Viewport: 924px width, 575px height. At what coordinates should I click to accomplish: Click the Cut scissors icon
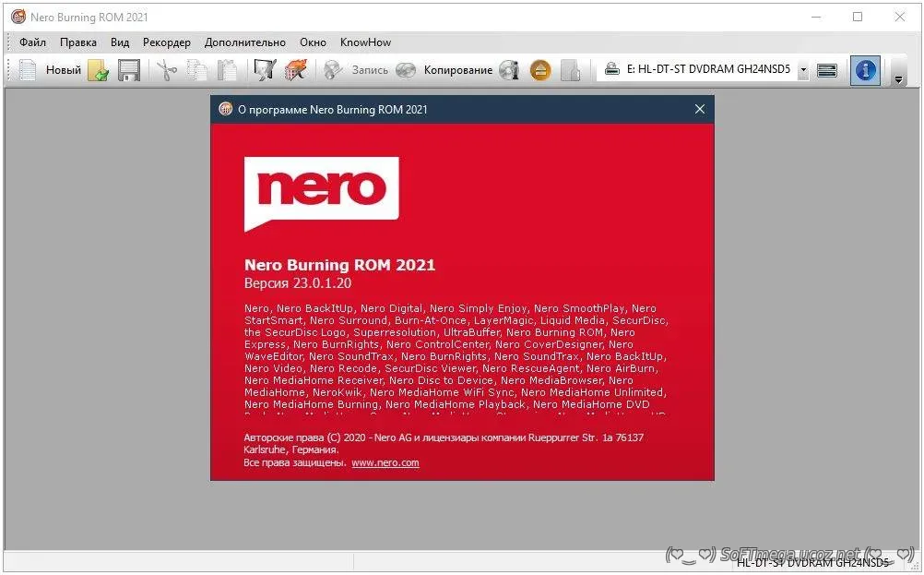point(166,70)
